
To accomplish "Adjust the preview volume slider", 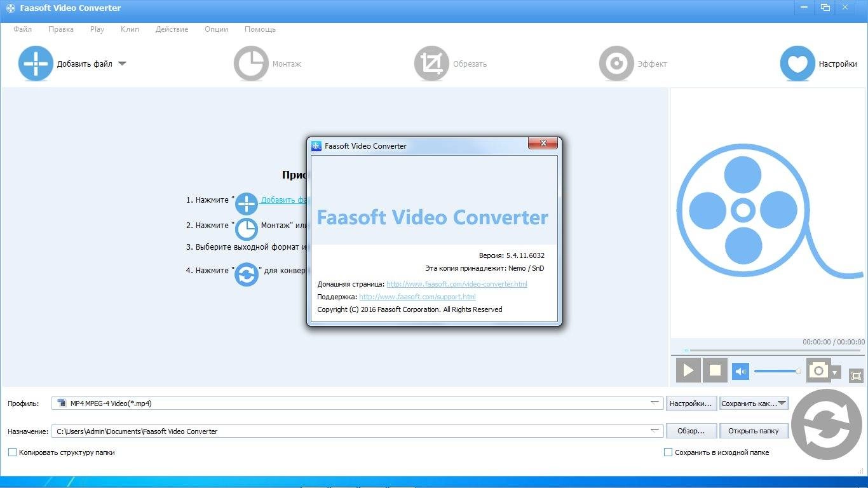I will [x=777, y=371].
